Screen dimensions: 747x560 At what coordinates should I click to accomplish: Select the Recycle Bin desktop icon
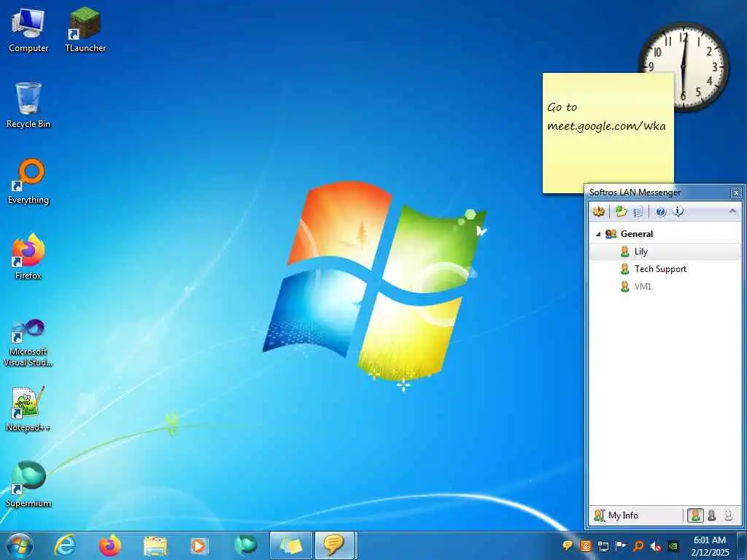click(x=28, y=106)
